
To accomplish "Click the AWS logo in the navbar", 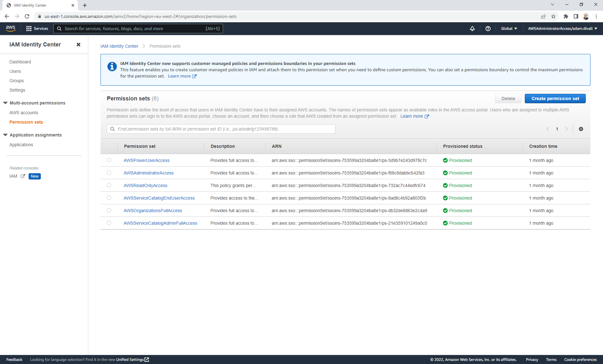I will click(x=10, y=28).
